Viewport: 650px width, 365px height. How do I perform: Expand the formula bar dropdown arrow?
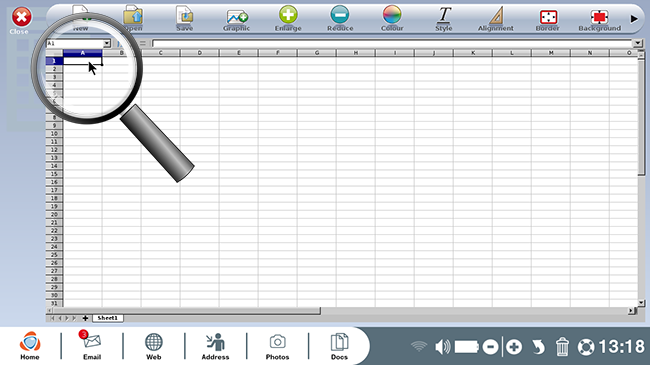638,43
